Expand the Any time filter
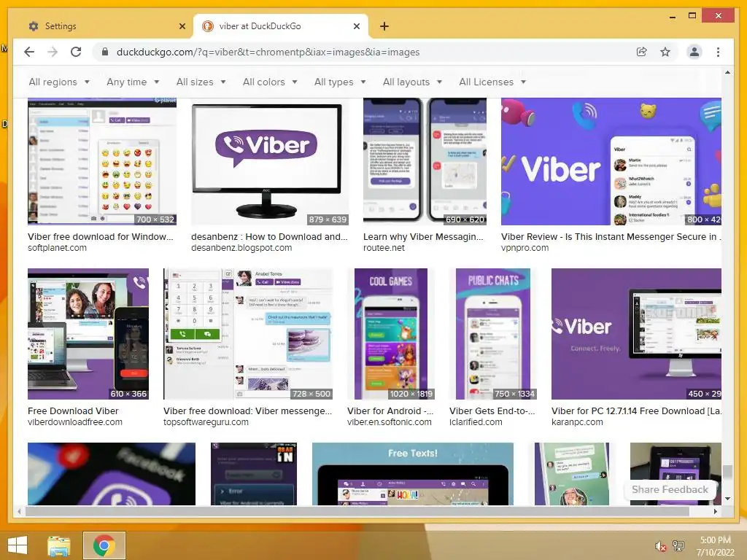This screenshot has height=560, width=747. [x=133, y=82]
